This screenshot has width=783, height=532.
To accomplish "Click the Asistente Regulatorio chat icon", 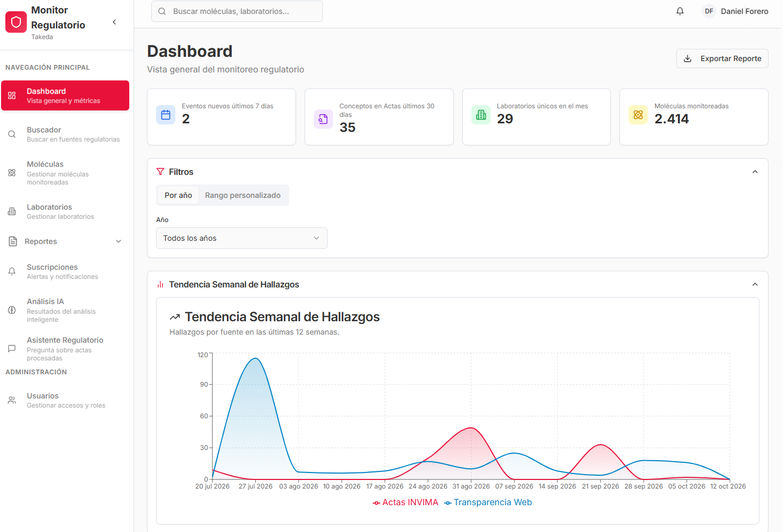I will pos(12,349).
